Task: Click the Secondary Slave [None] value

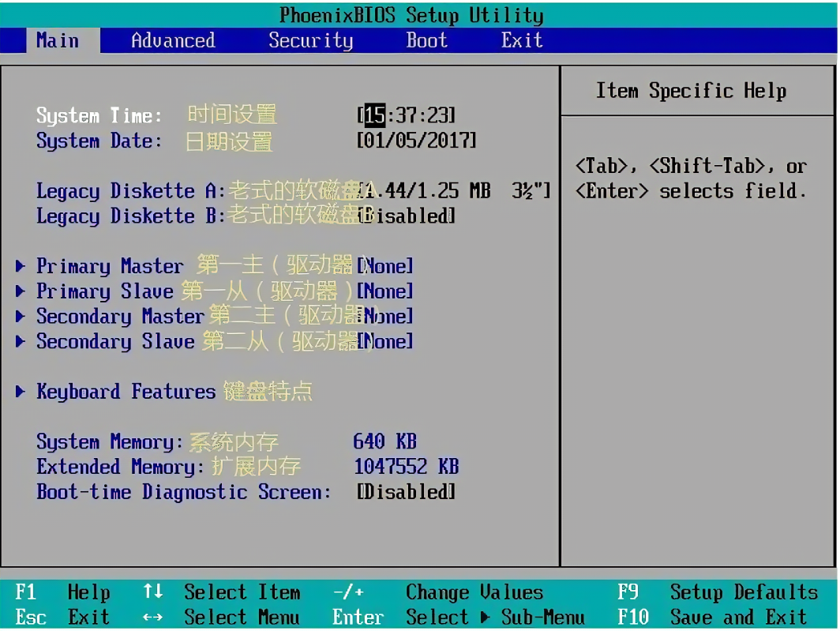Action: [x=386, y=341]
